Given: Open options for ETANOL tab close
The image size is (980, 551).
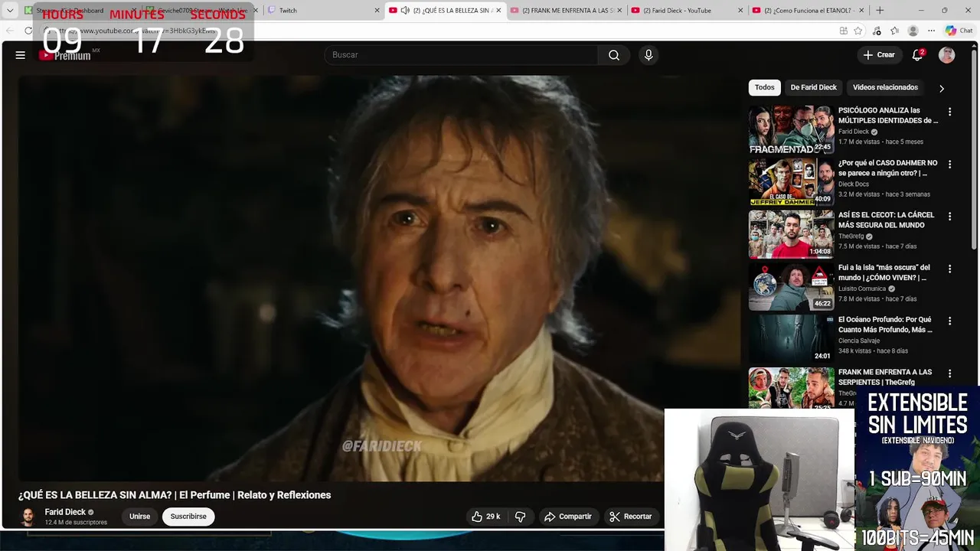Looking at the screenshot, I should click(x=861, y=10).
